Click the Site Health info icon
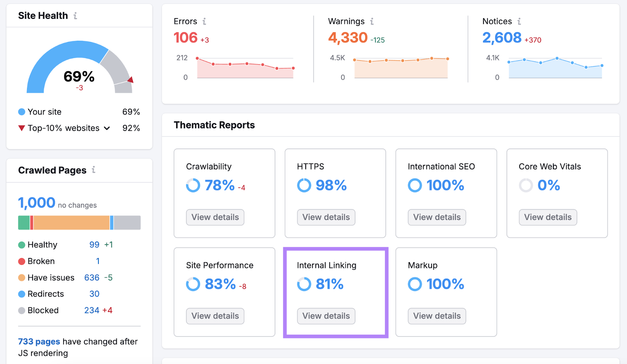627x364 pixels. 75,16
